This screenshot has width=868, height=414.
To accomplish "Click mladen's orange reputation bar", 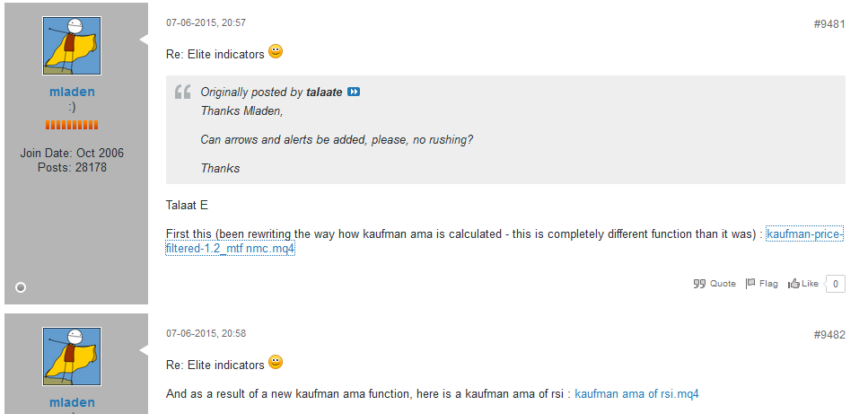I will click(72, 124).
